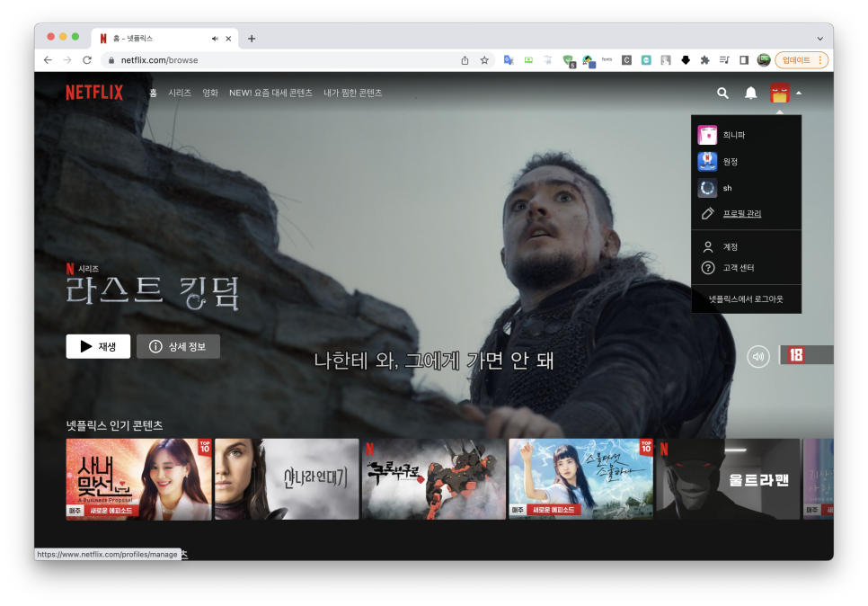Click the padlock site info icon
The image size is (868, 606).
coord(111,60)
